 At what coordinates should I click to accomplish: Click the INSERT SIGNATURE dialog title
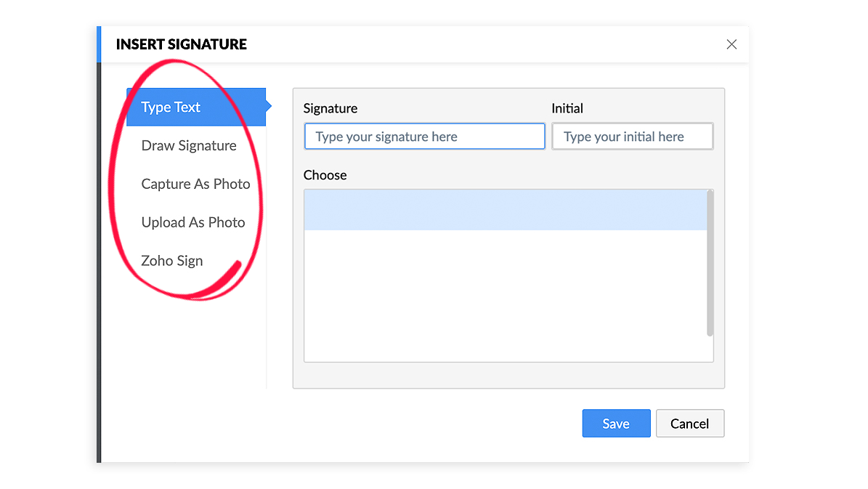pyautogui.click(x=182, y=44)
